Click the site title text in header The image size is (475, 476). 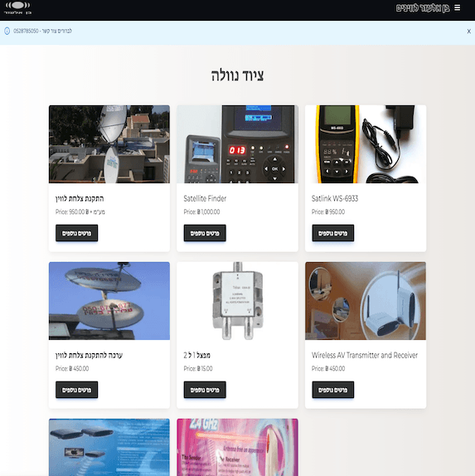[423, 8]
